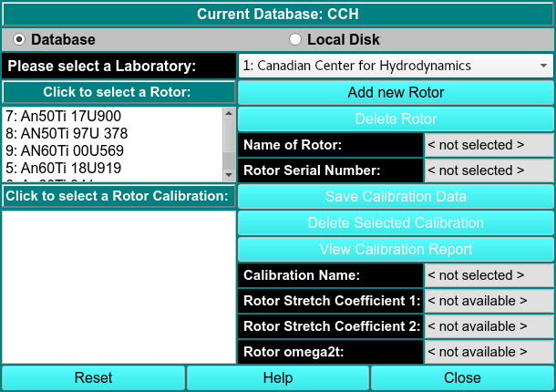Click the Rotor Serial Number field
This screenshot has width=556, height=392.
click(x=489, y=170)
